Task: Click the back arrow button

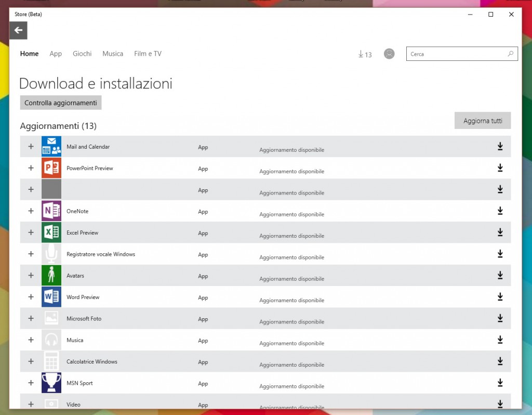Action: [18, 30]
